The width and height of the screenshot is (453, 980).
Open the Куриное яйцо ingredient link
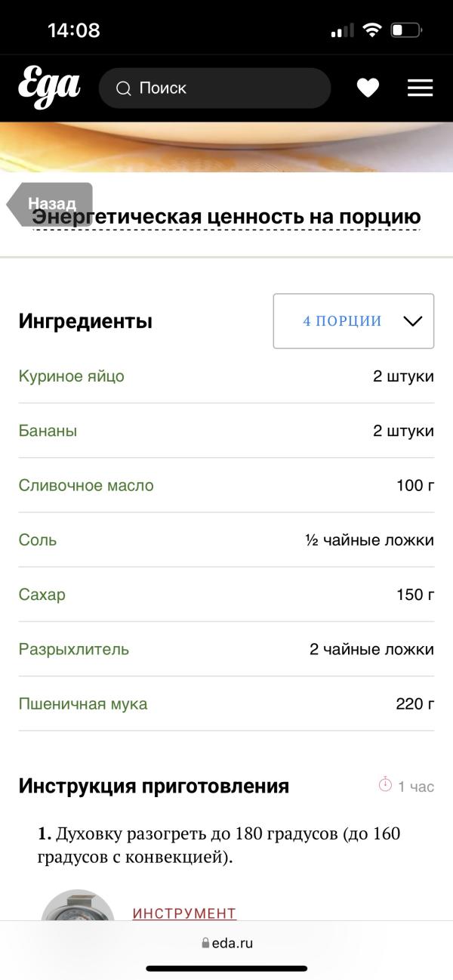point(71,376)
